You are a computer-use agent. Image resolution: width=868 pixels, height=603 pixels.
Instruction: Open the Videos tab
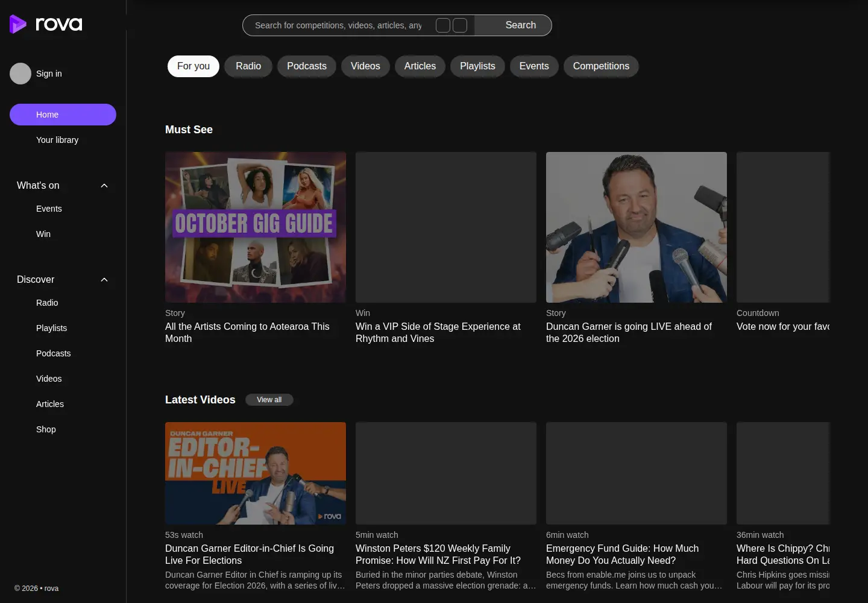click(x=365, y=66)
